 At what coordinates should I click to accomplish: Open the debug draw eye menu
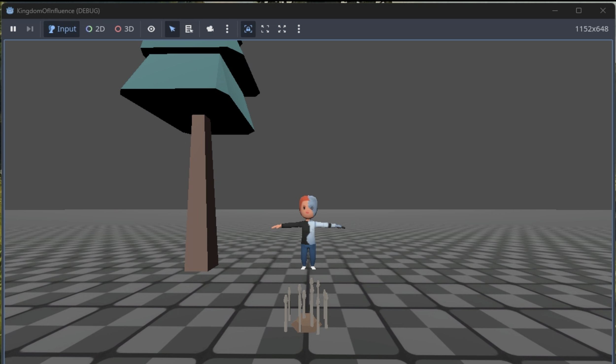coord(151,29)
